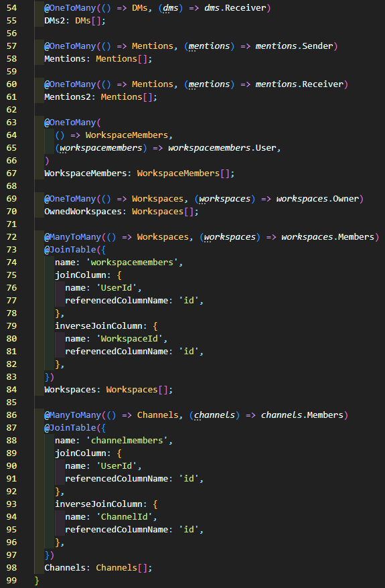
Task: Click joinColumn key on line 89
Action: (80, 454)
